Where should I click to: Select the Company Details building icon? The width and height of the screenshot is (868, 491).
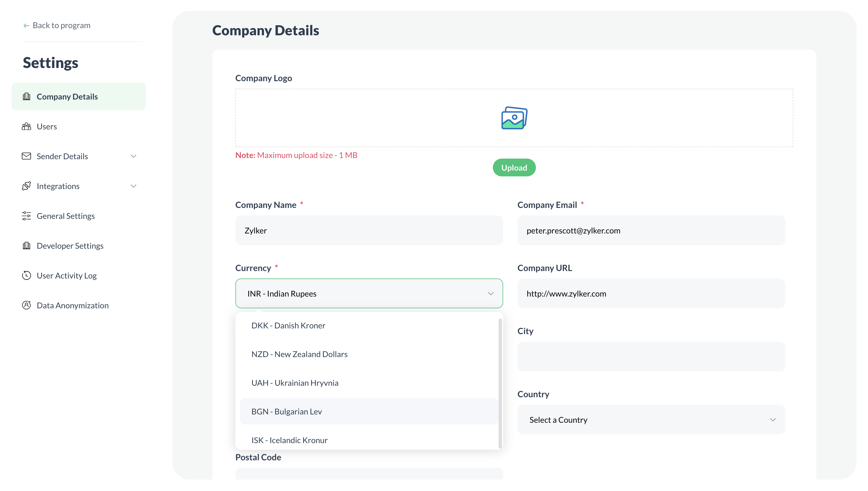(27, 96)
